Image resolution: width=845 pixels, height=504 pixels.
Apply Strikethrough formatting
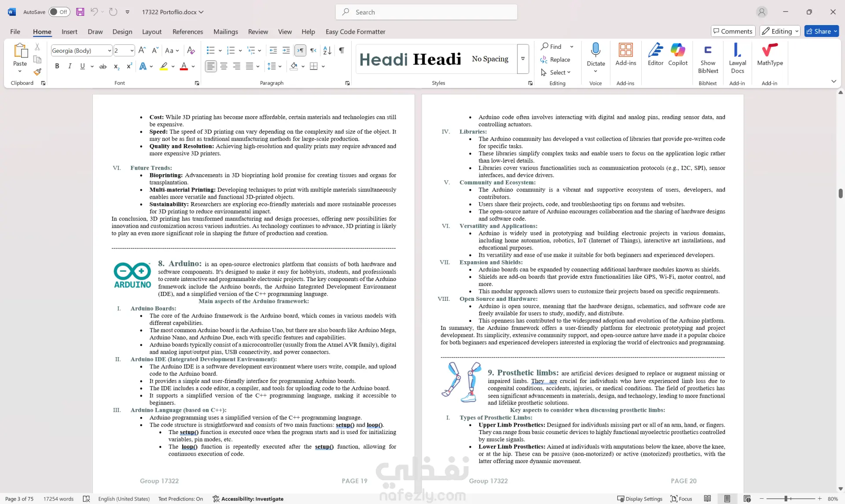(103, 66)
